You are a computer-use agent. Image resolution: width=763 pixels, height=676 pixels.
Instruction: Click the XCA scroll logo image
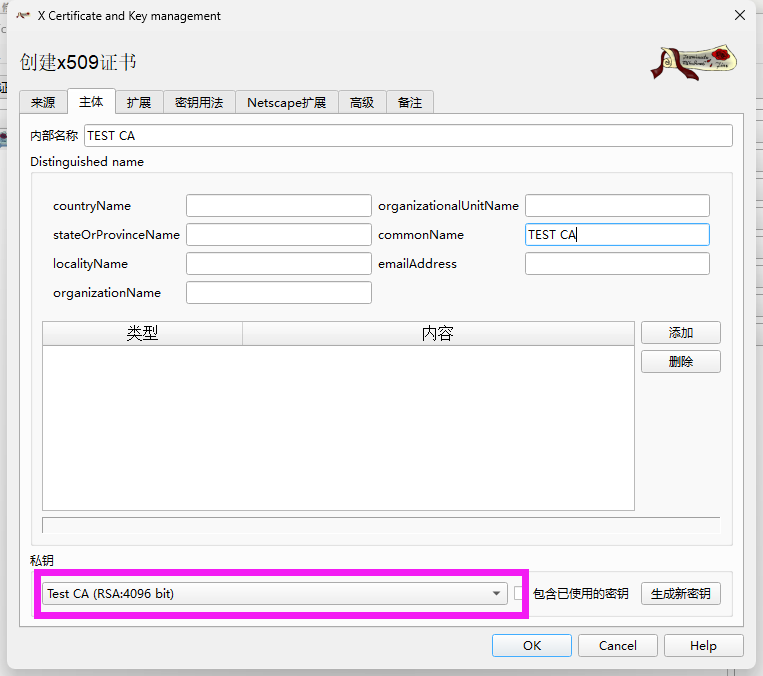click(x=693, y=62)
